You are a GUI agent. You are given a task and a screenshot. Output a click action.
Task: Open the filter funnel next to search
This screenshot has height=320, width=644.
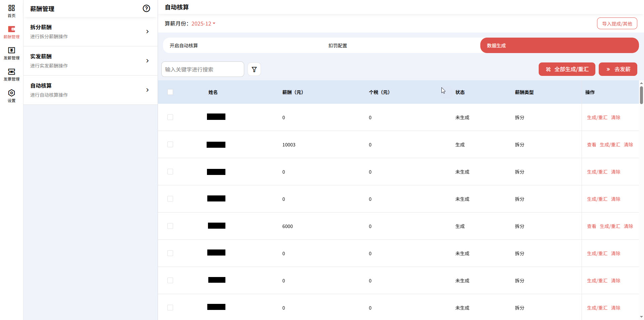[254, 69]
